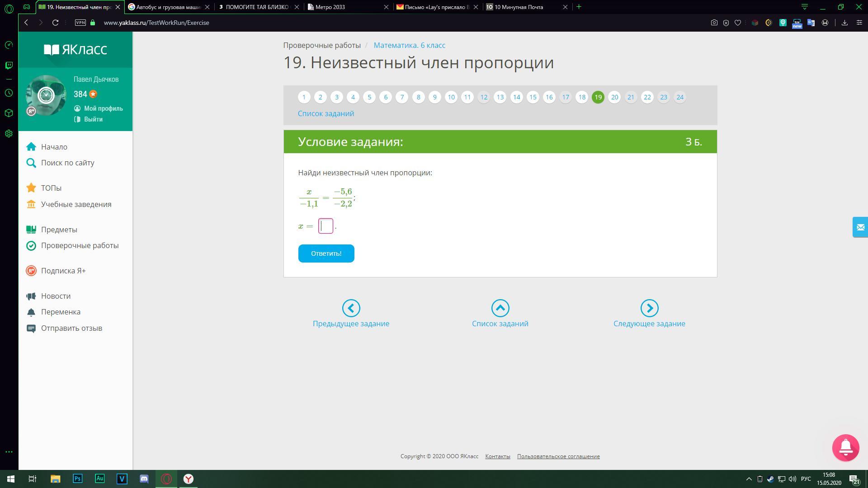The image size is (868, 488).
Task: Click the browser reload icon
Action: [55, 23]
